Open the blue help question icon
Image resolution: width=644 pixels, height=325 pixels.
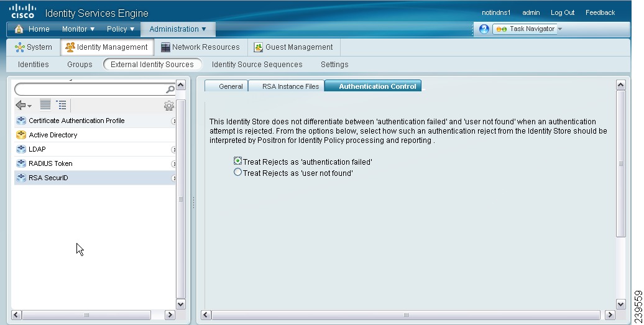(484, 29)
